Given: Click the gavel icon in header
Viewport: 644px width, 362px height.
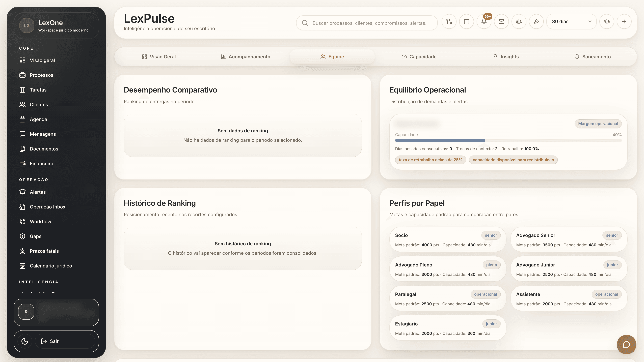Looking at the screenshot, I should pos(536,22).
